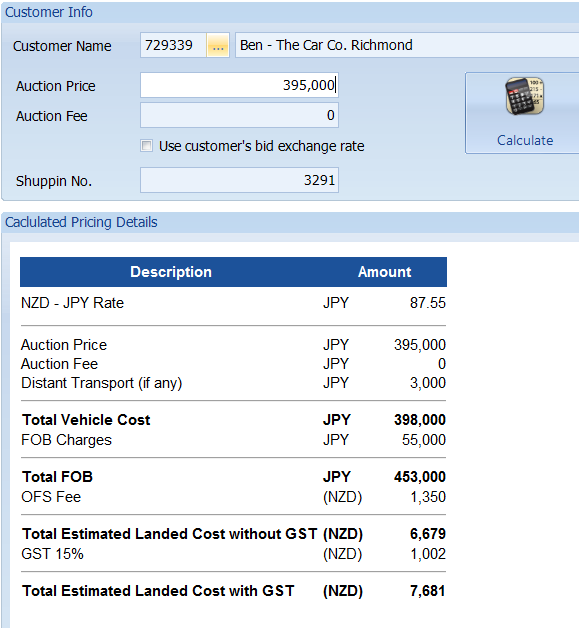Select Total Estimated Landed Cost with GST
This screenshot has height=628, width=579.
click(233, 591)
